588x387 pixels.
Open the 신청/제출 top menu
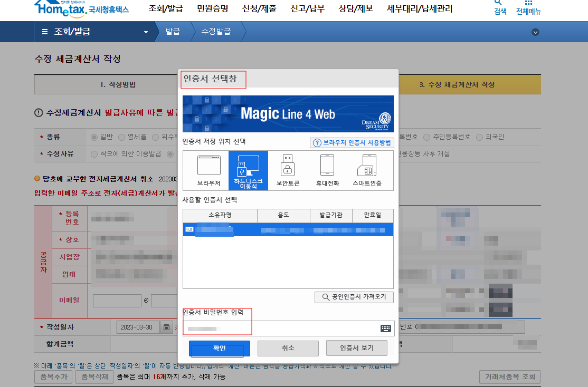point(259,8)
